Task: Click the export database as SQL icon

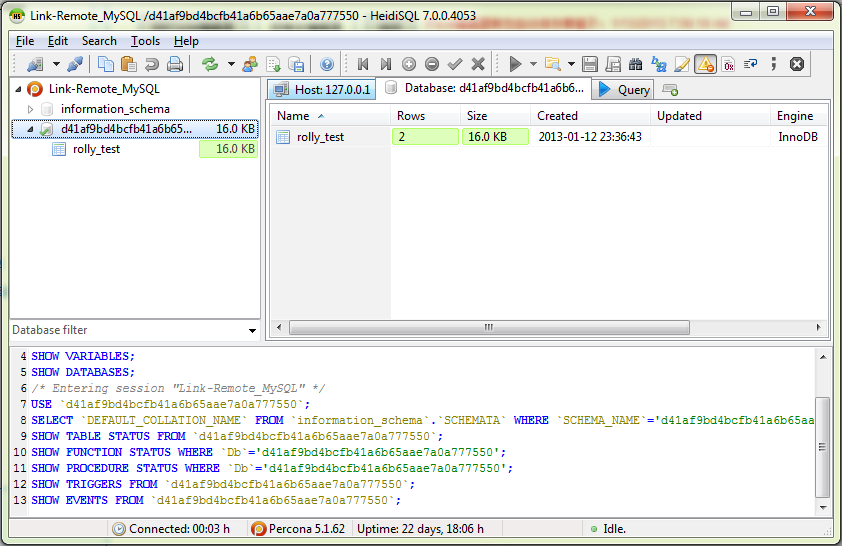Action: point(296,64)
